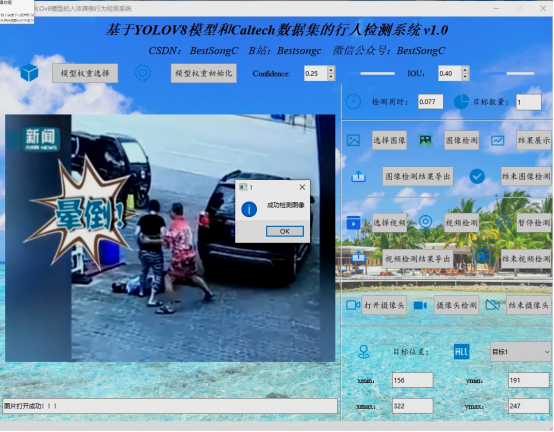Click the 图像检测结果导出 button
This screenshot has height=432, width=554.
click(x=418, y=176)
